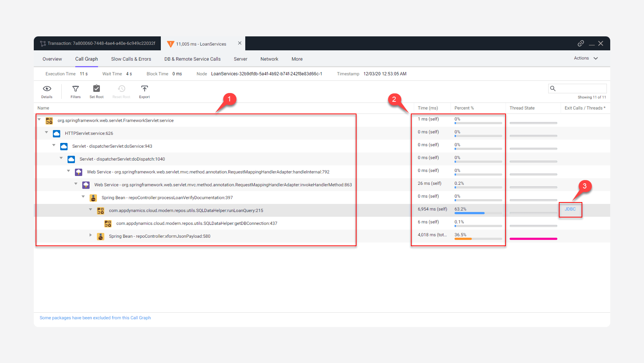Image resolution: width=644 pixels, height=363 pixels.
Task: Open the Actions dropdown
Action: coord(585,58)
